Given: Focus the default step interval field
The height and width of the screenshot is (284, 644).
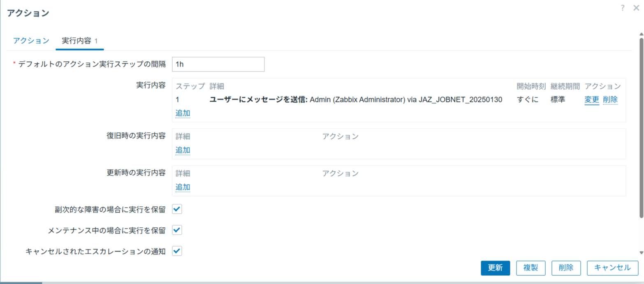Looking at the screenshot, I should [218, 64].
